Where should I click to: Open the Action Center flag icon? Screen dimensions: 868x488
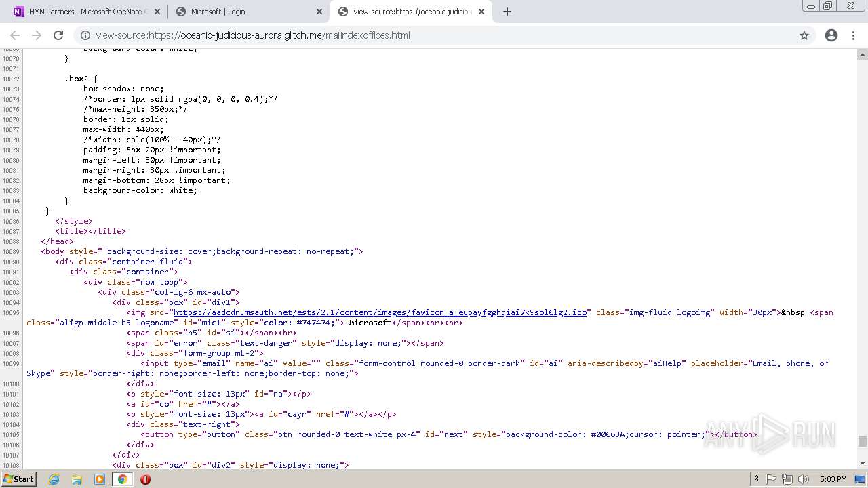pos(771,479)
